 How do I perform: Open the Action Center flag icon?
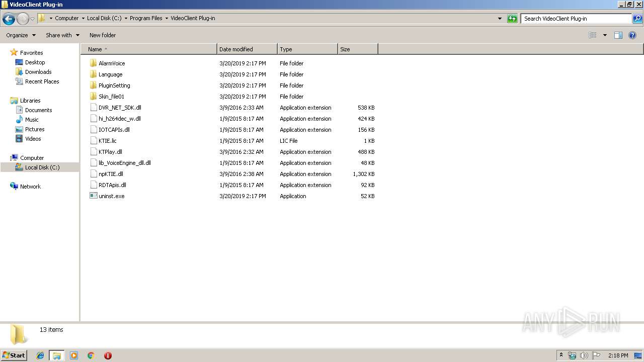[x=596, y=355]
